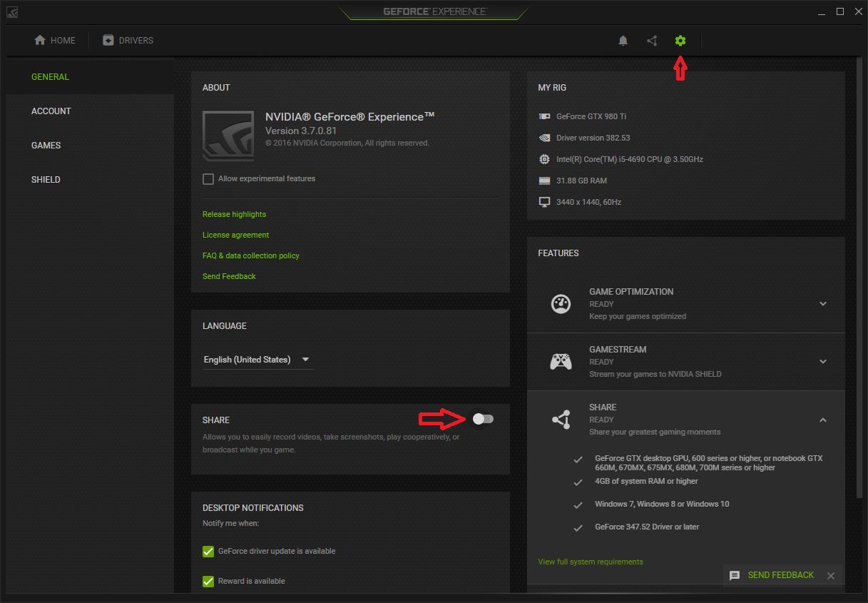Click the SEND FEEDBACK button
This screenshot has width=868, height=603.
(780, 575)
